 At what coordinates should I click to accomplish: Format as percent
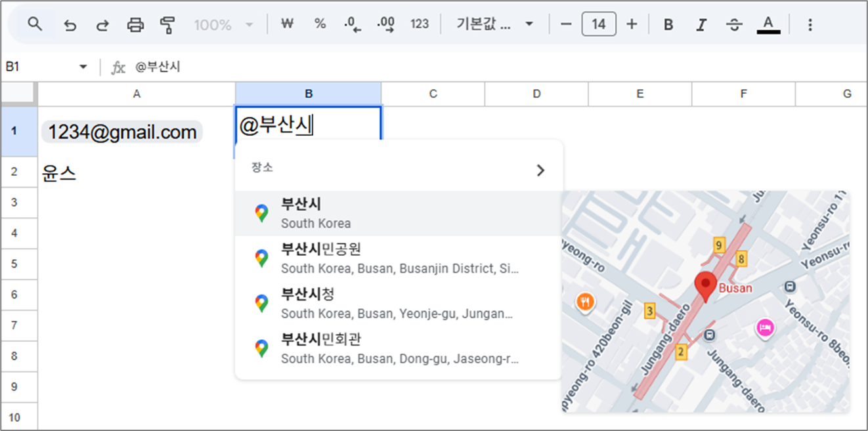pos(320,24)
